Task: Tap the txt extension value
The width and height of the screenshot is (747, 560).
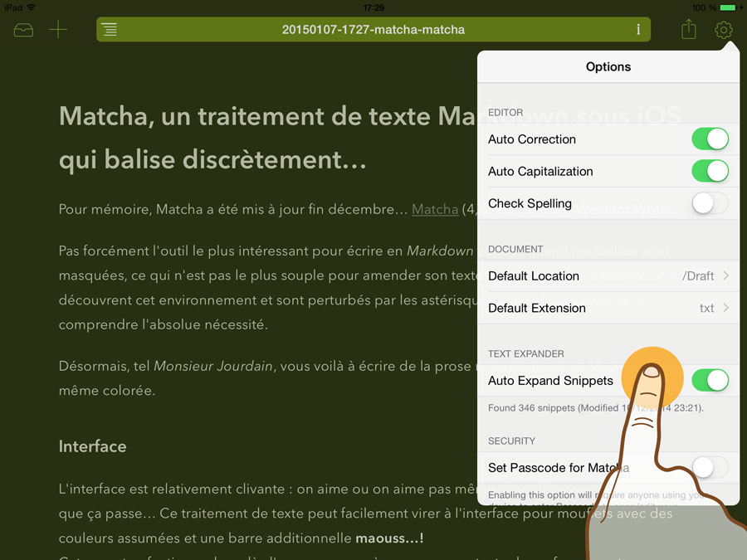Action: [x=706, y=309]
